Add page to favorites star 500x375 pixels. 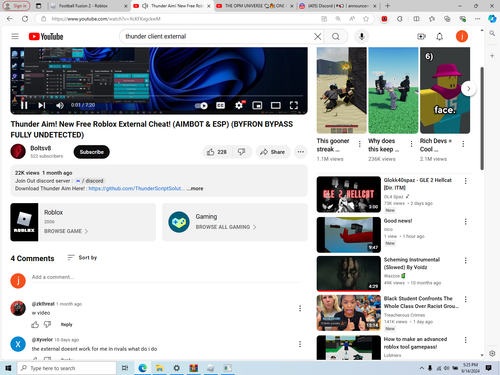click(x=366, y=19)
